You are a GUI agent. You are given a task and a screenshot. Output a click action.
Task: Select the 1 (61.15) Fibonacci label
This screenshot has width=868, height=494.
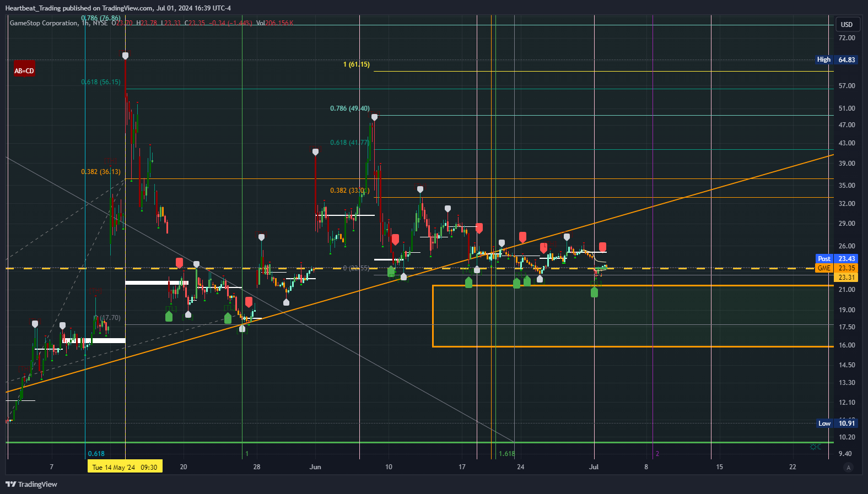(357, 64)
